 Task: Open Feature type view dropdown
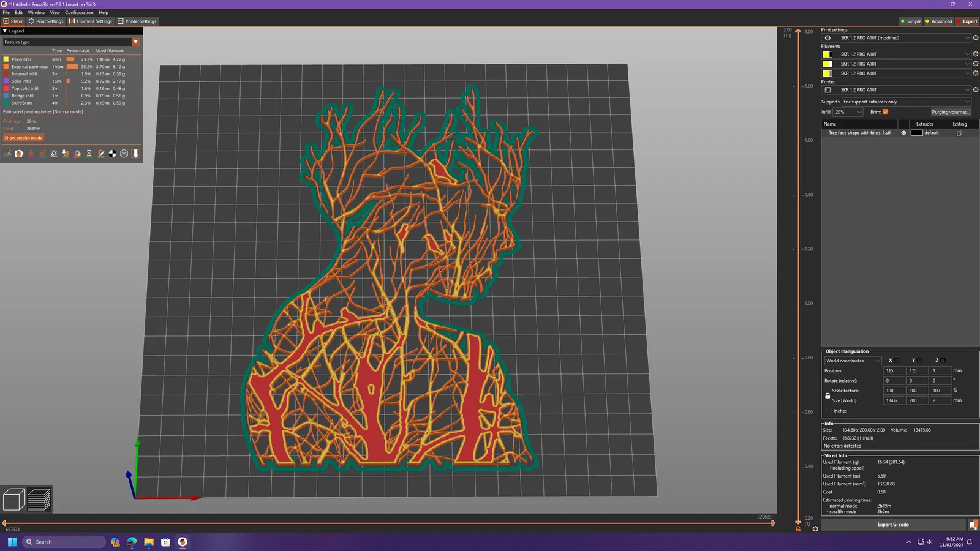pyautogui.click(x=72, y=42)
